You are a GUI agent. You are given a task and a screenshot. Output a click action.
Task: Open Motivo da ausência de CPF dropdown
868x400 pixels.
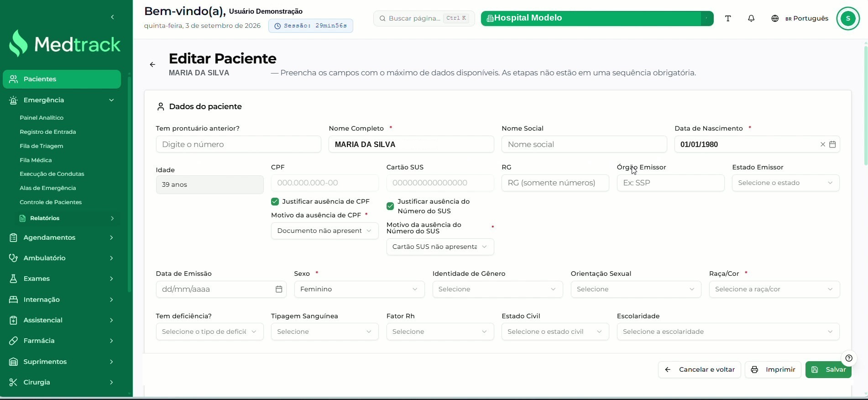324,231
